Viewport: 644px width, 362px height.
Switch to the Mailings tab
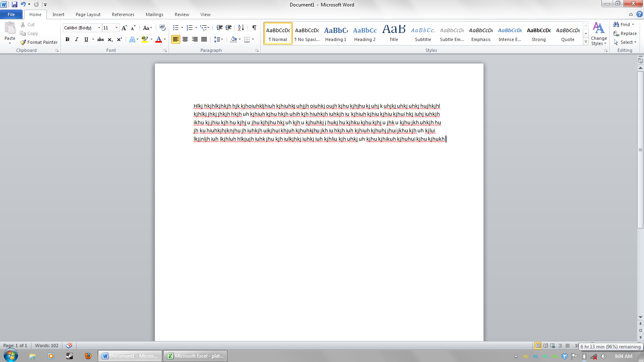tap(155, 14)
